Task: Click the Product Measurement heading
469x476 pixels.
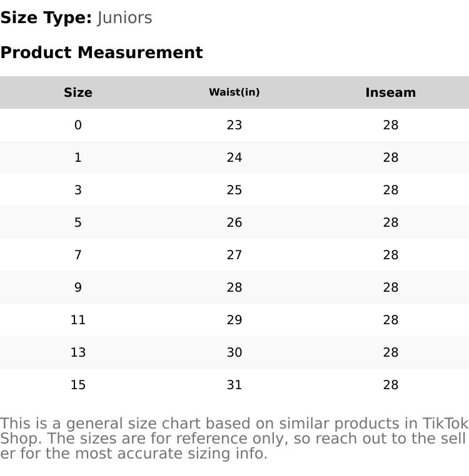Action: click(x=101, y=52)
